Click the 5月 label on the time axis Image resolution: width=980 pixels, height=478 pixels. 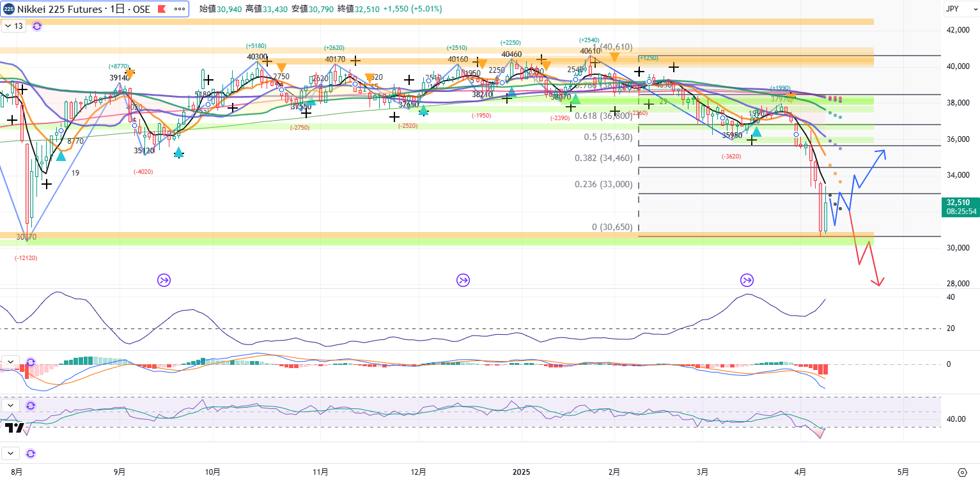(x=903, y=472)
